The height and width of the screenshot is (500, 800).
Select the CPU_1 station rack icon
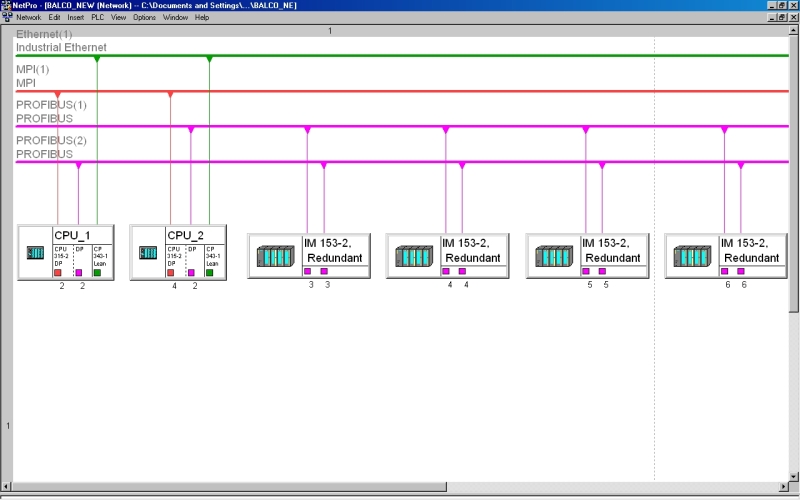pyautogui.click(x=35, y=253)
